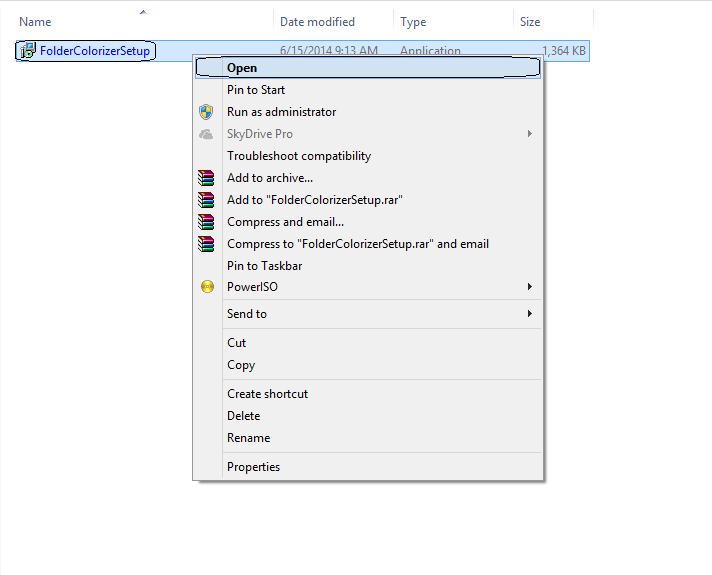
Task: Click the SkyDrive Pro cloud icon
Action: click(206, 134)
